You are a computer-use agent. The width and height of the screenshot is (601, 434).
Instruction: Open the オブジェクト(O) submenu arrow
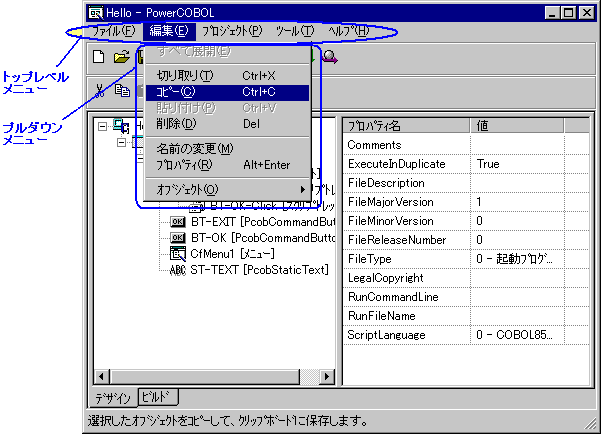[302, 189]
